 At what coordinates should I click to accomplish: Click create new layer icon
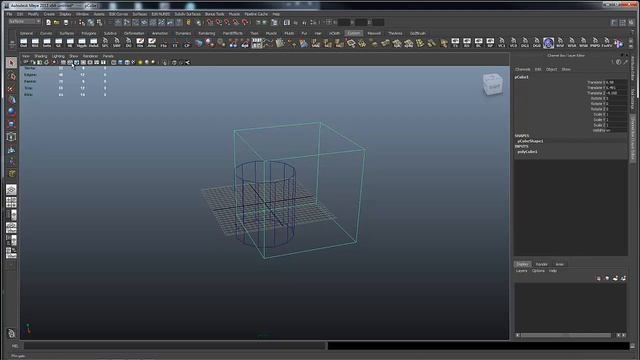click(x=615, y=278)
